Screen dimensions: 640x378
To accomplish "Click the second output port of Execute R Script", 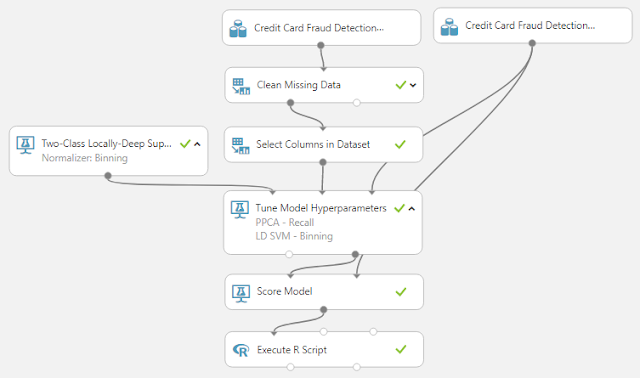I will [357, 367].
